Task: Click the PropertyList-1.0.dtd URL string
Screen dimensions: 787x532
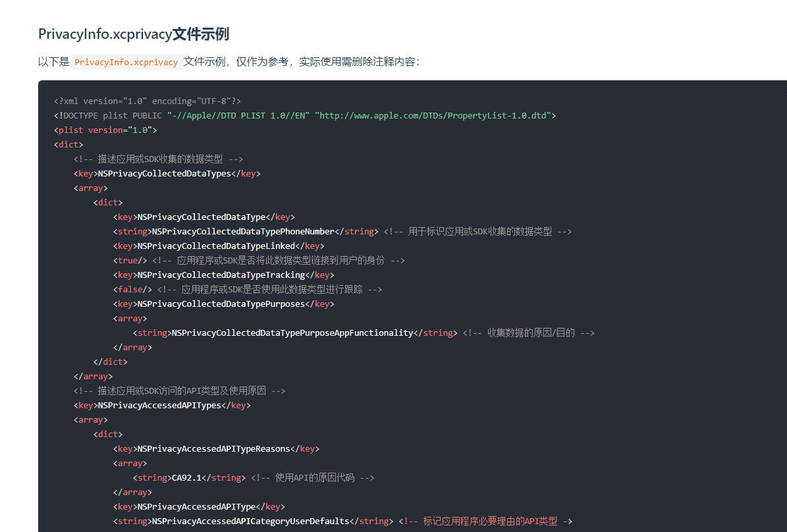Action: coord(433,115)
